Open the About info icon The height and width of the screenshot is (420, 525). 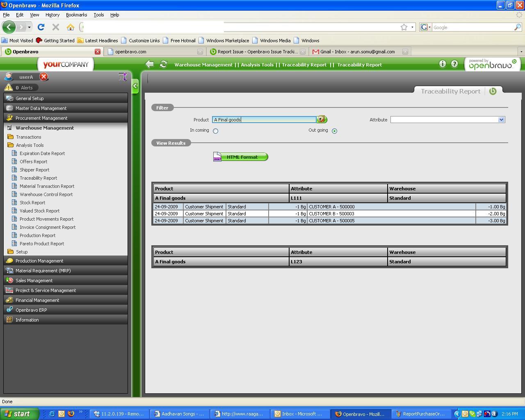click(442, 64)
